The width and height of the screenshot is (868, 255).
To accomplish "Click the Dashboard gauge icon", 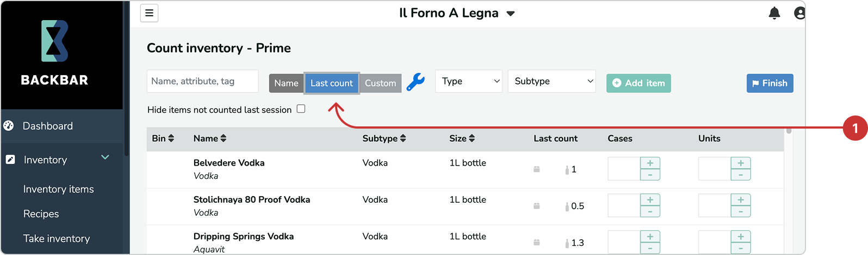I will (9, 126).
